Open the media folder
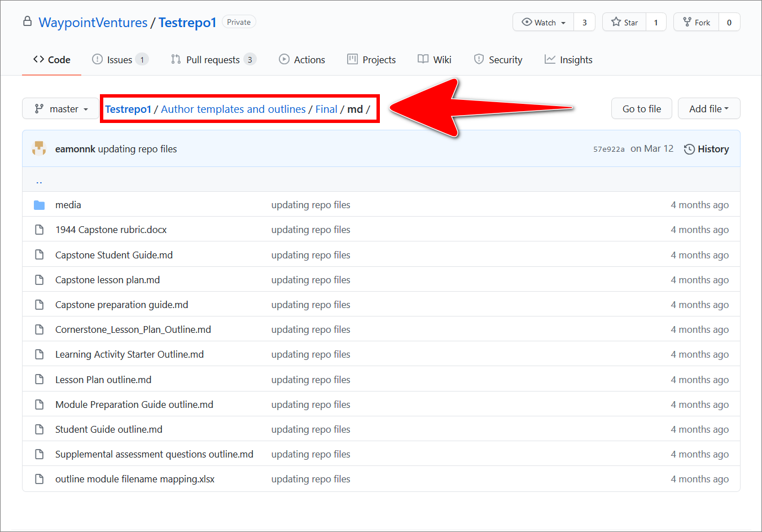 click(x=68, y=205)
